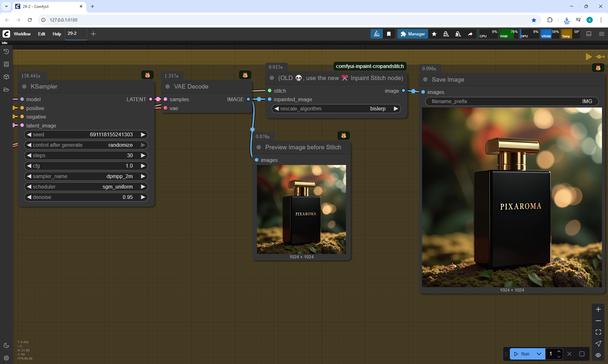This screenshot has height=364, width=608.
Task: Open the queue history sidebar icon
Action: [x=6, y=52]
